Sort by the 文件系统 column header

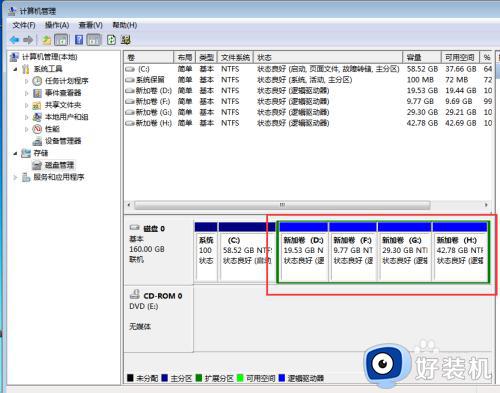pyautogui.click(x=235, y=57)
